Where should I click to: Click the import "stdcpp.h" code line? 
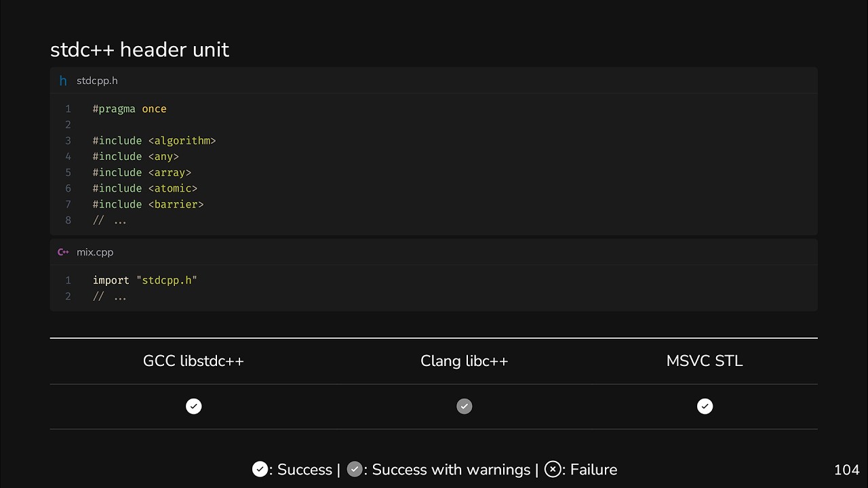144,280
